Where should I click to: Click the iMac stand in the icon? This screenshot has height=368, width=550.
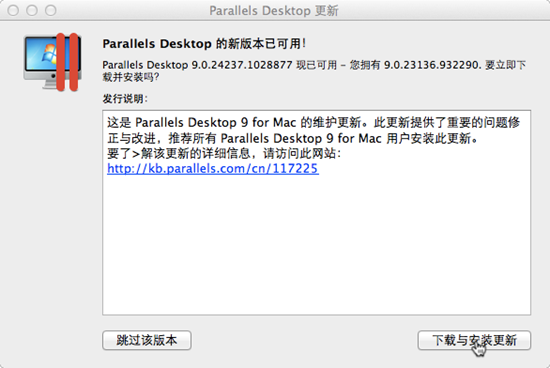click(x=49, y=85)
